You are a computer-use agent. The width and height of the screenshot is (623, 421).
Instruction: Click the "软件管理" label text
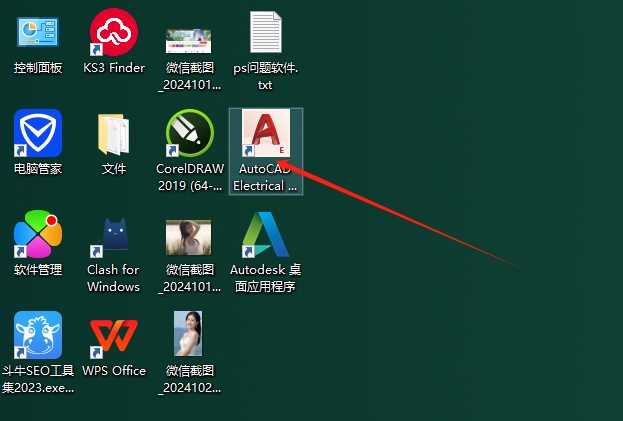pos(38,270)
